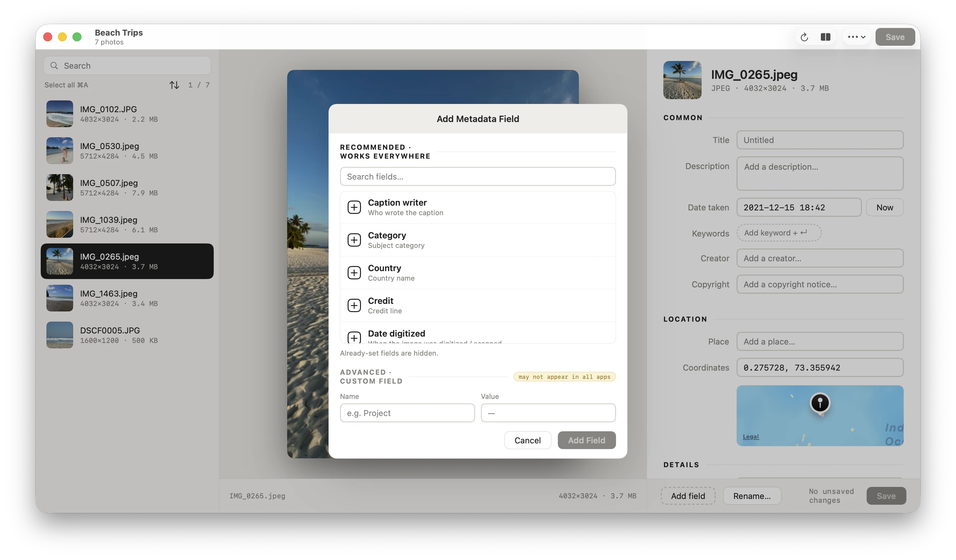
Task: Add Country field via plus icon
Action: (x=354, y=273)
